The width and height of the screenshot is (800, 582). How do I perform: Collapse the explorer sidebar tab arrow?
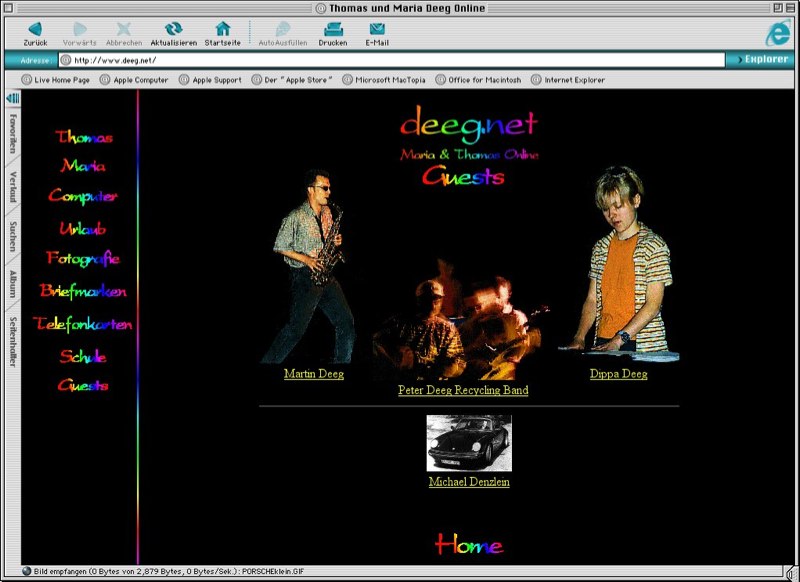[x=13, y=98]
